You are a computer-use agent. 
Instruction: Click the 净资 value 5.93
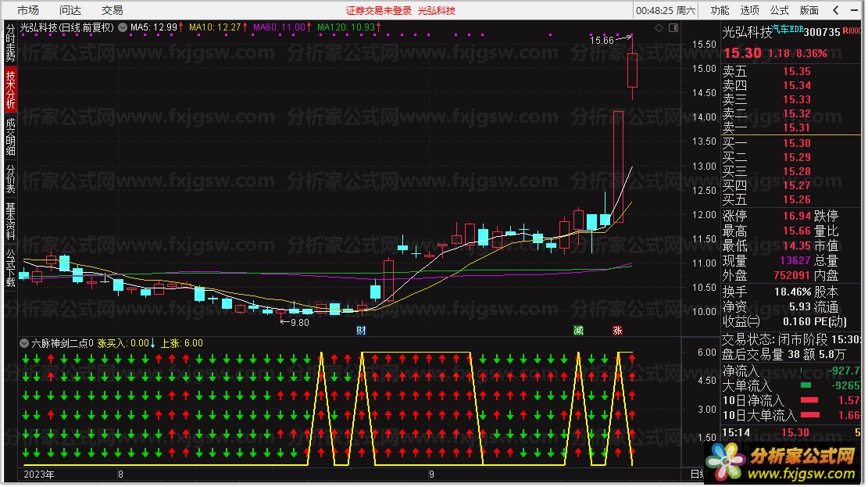800,307
